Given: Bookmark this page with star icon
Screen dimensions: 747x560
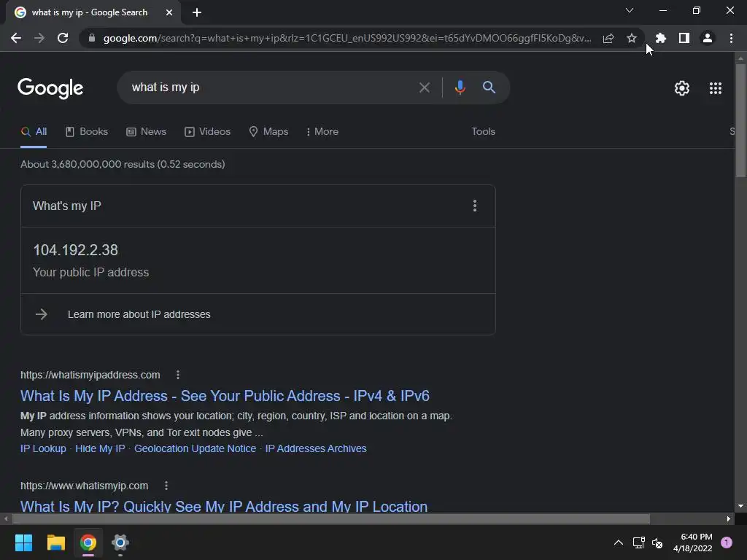Looking at the screenshot, I should (632, 38).
